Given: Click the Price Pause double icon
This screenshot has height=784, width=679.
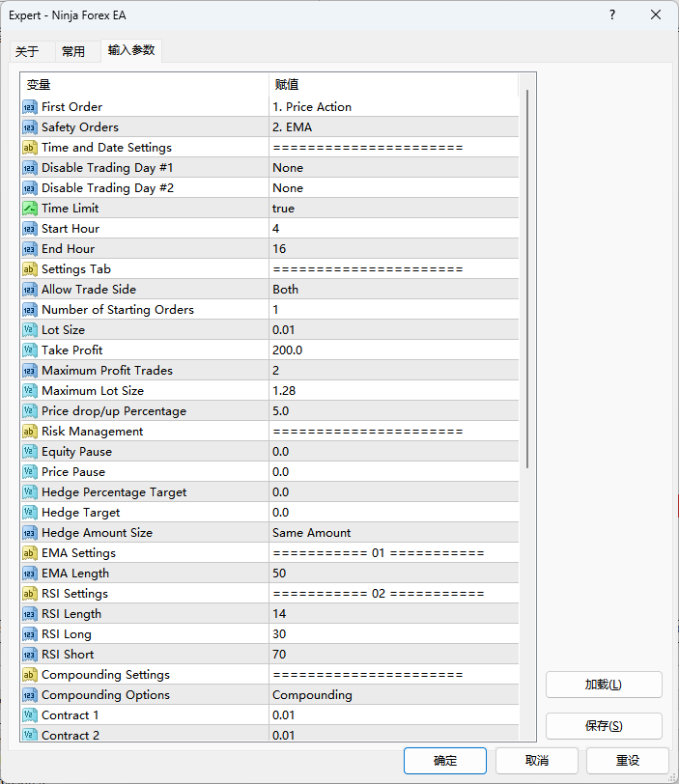Looking at the screenshot, I should click(x=30, y=471).
